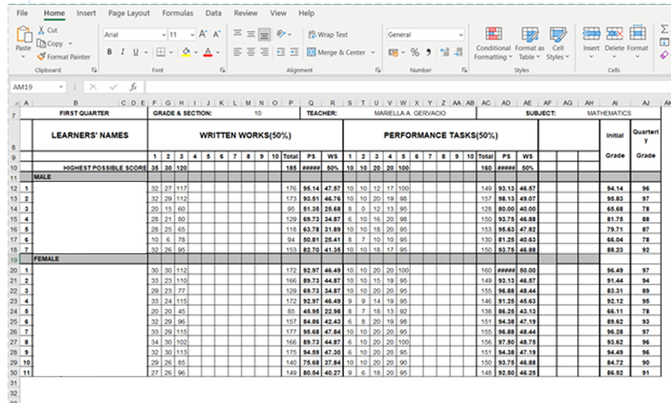Open Number group dialog launcher
Screen dimensions: 671x403
[464, 70]
